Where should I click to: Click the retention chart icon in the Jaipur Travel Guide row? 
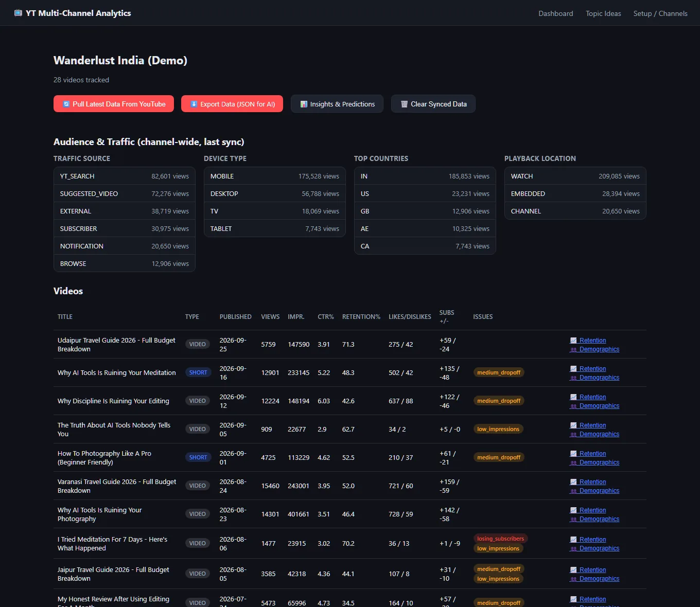point(573,570)
